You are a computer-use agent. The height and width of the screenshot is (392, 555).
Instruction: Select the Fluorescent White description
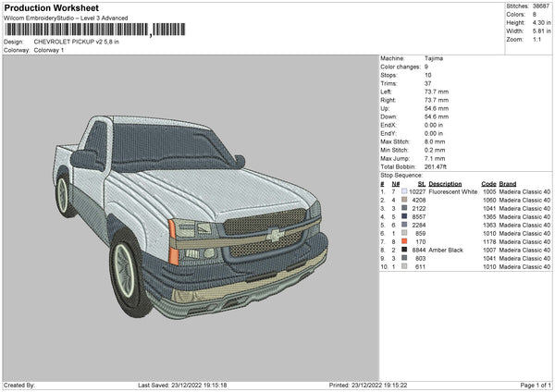452,191
